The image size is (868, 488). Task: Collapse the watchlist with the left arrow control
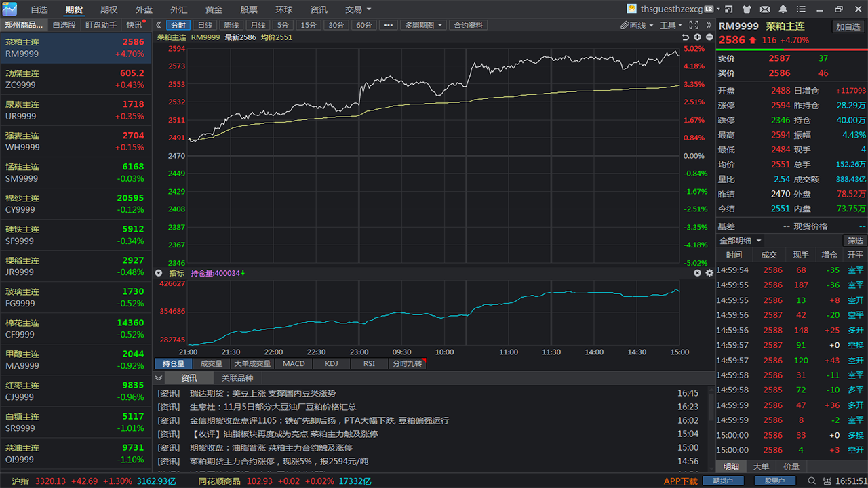157,25
